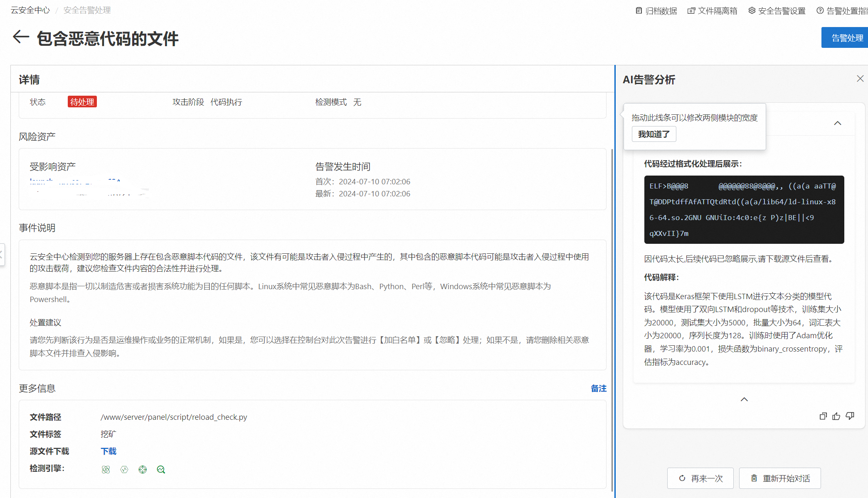Open 安全告警设置 alert settings
Image resolution: width=868 pixels, height=498 pixels.
click(777, 11)
